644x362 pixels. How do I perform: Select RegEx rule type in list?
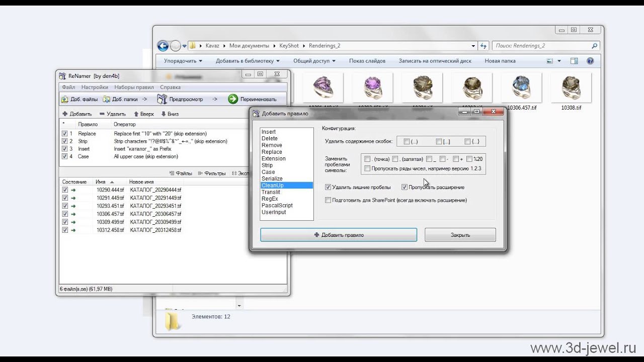pyautogui.click(x=286, y=199)
